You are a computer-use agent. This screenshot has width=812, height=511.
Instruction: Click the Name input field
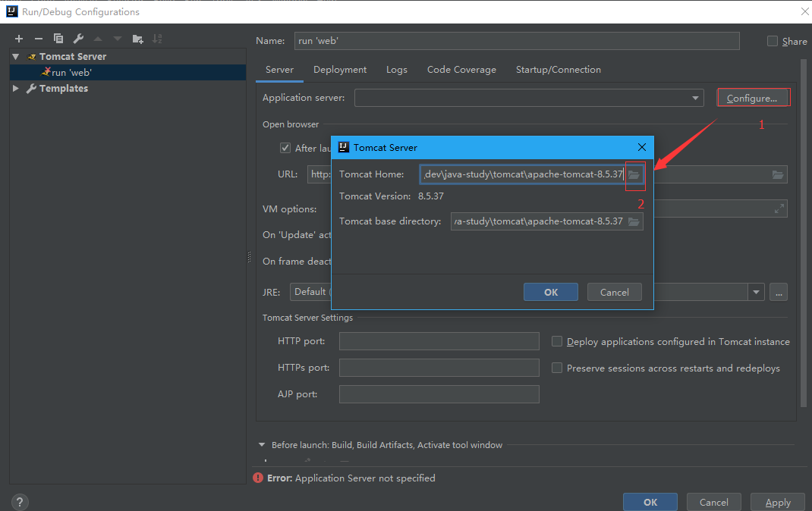tap(517, 41)
